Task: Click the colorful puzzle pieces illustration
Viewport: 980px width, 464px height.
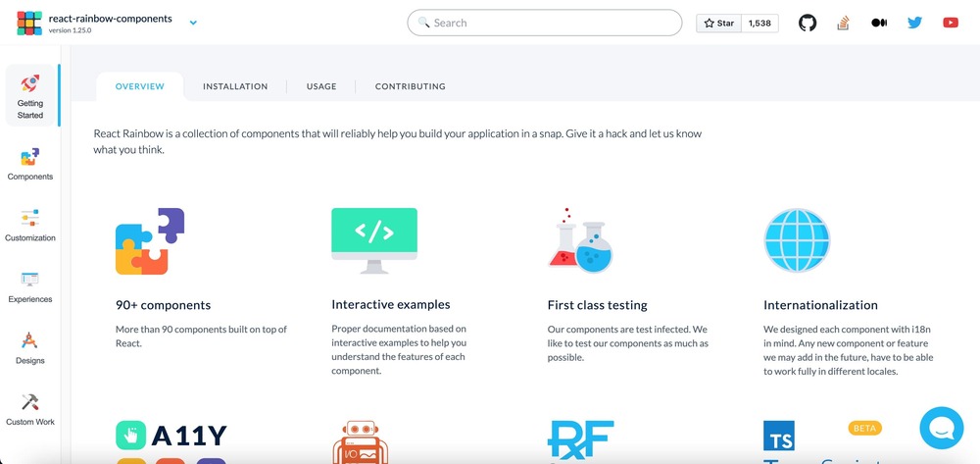Action: click(x=150, y=241)
